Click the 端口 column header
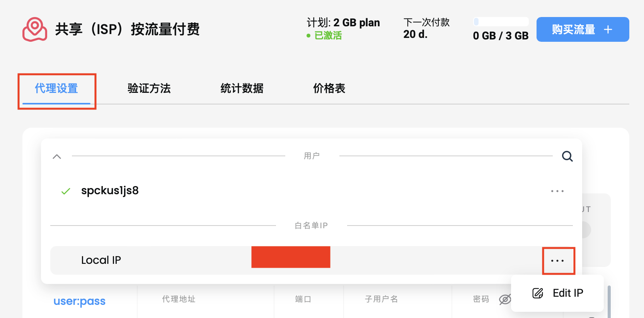 coord(303,299)
